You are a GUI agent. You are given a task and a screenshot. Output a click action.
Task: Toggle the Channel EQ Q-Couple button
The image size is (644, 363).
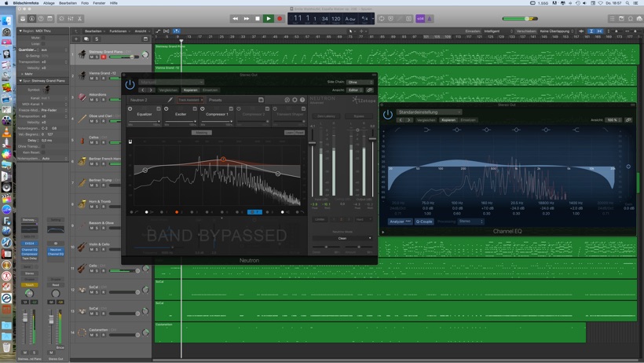[424, 221]
